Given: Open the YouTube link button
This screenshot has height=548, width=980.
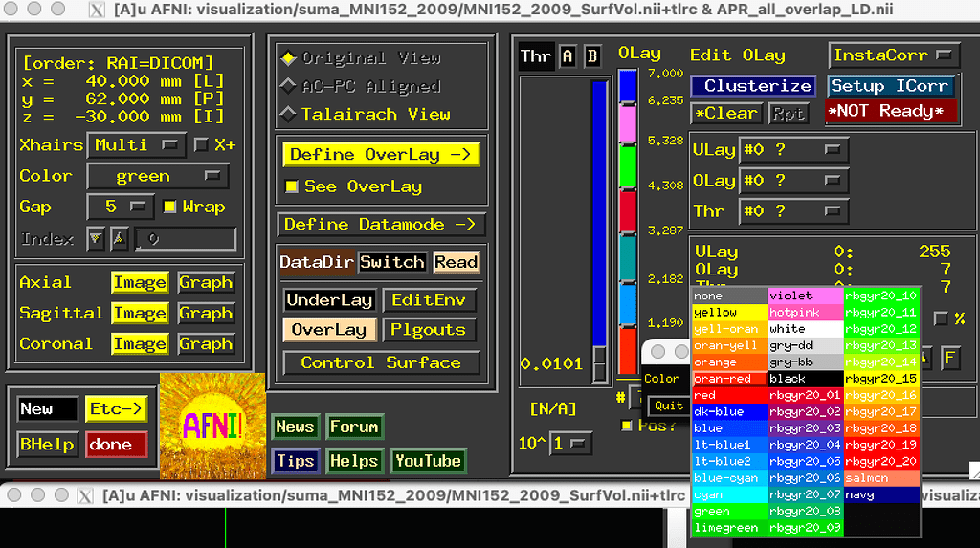Looking at the screenshot, I should 428,461.
